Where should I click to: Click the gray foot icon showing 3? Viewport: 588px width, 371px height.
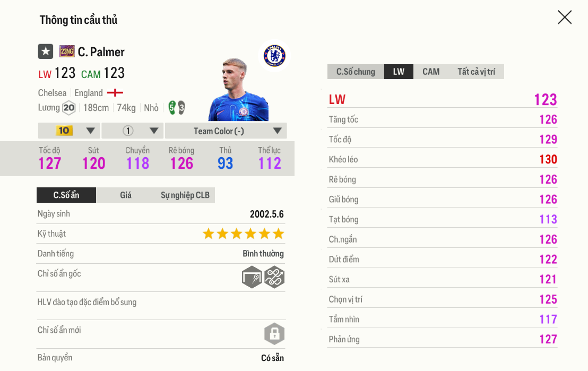[x=181, y=108]
